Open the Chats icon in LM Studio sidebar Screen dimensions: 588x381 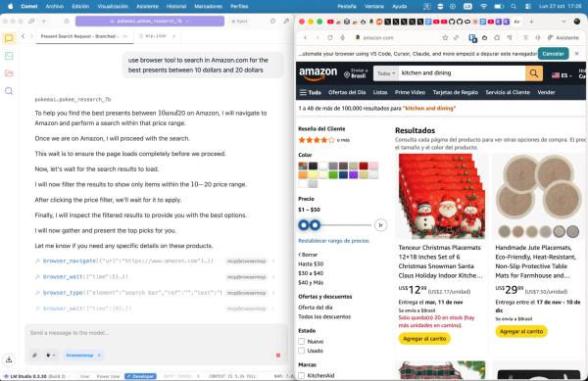9,38
